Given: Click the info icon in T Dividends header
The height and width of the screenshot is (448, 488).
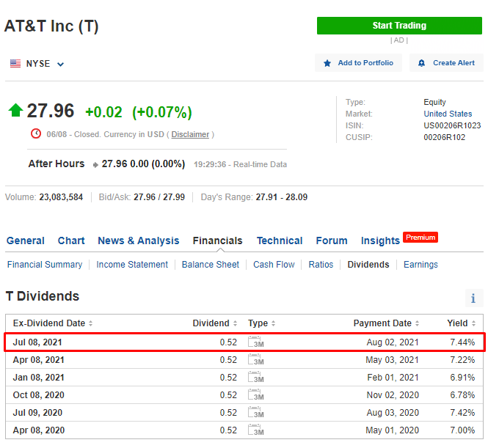Looking at the screenshot, I should pyautogui.click(x=473, y=298).
